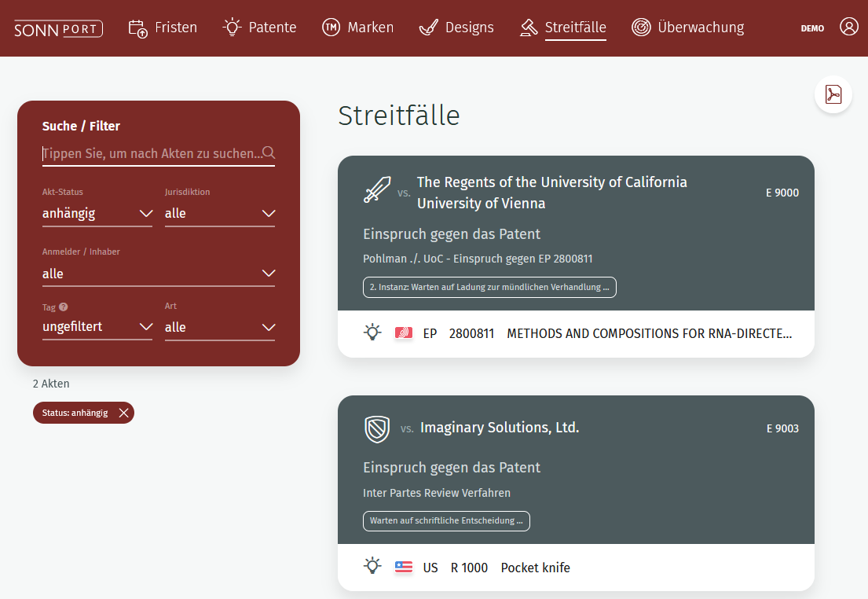The image size is (868, 599).
Task: Click the shield icon on case E 9003
Action: click(x=377, y=429)
